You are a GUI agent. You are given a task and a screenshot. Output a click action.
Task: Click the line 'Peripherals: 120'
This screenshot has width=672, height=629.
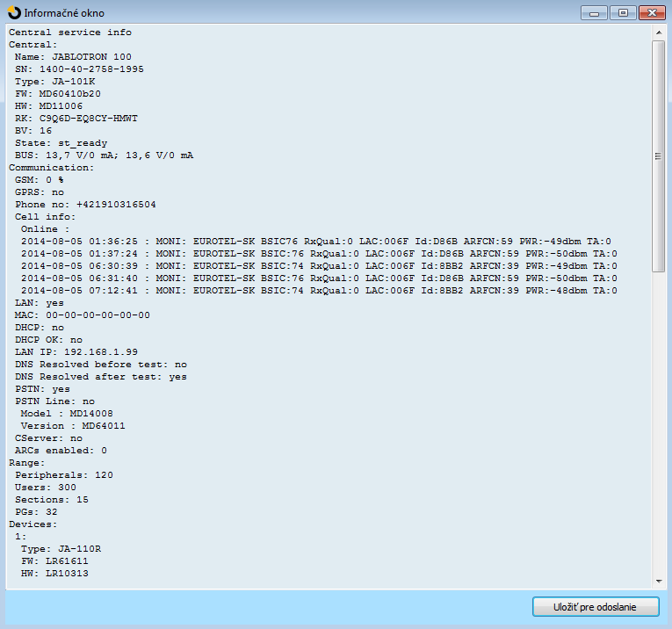[64, 475]
